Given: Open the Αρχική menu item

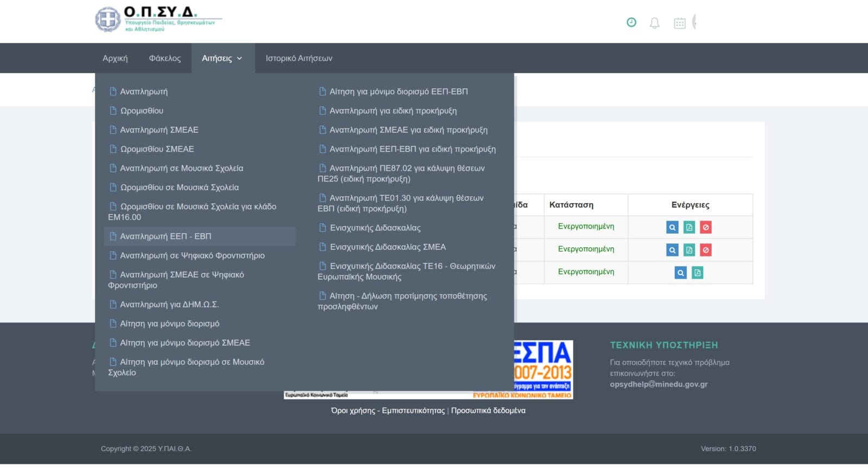Looking at the screenshot, I should (115, 58).
